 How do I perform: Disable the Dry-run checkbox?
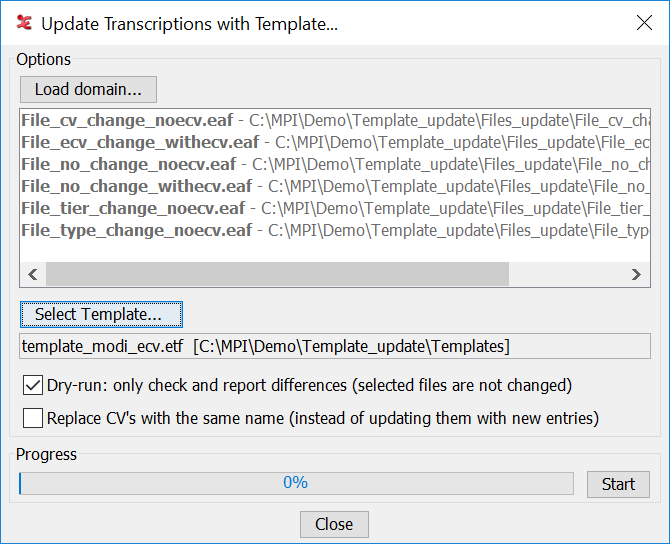(x=32, y=385)
